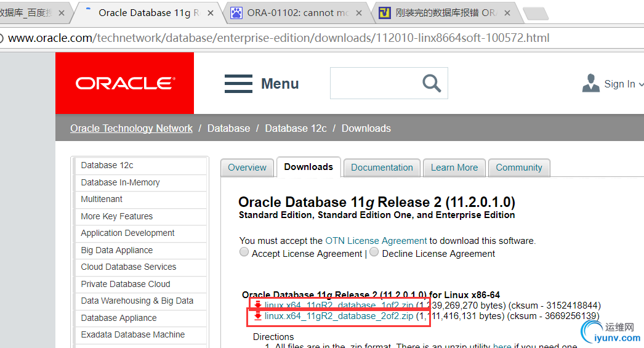Switch to the ORA-01102 browser tab
This screenshot has height=348, width=644.
point(298,13)
